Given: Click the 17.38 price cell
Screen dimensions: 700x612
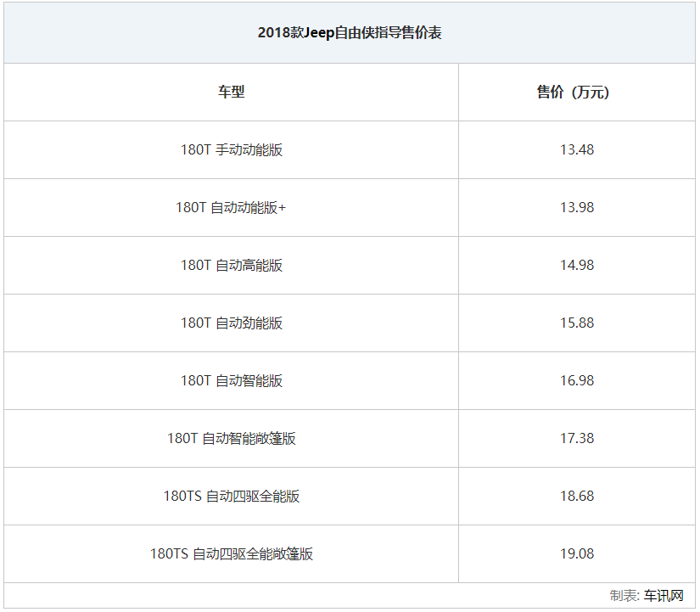Looking at the screenshot, I should click(576, 438).
